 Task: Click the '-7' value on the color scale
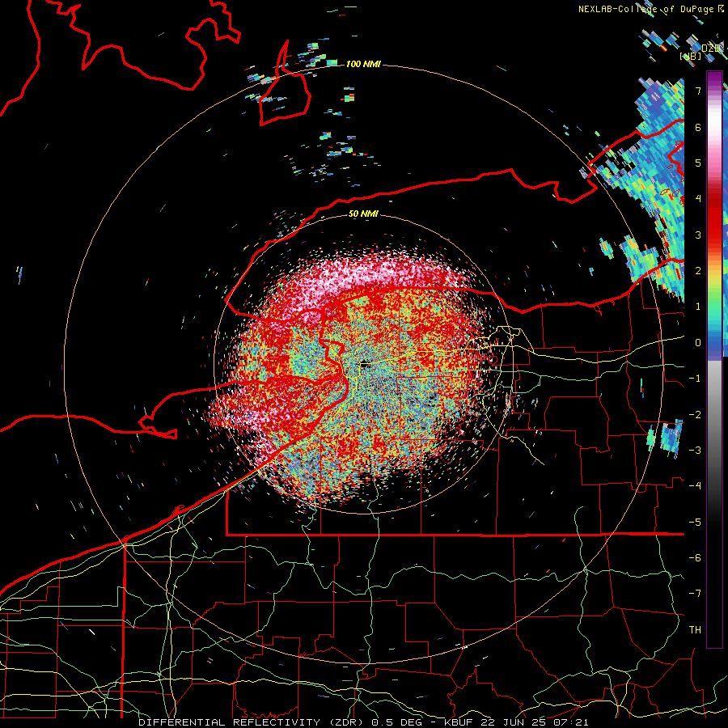[x=695, y=594]
